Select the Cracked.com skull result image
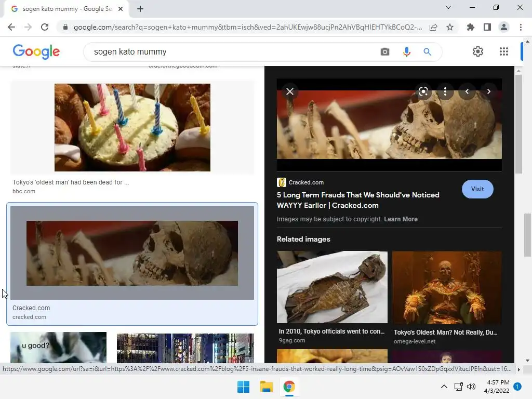Screen dimensions: 532x399 (x=132, y=253)
